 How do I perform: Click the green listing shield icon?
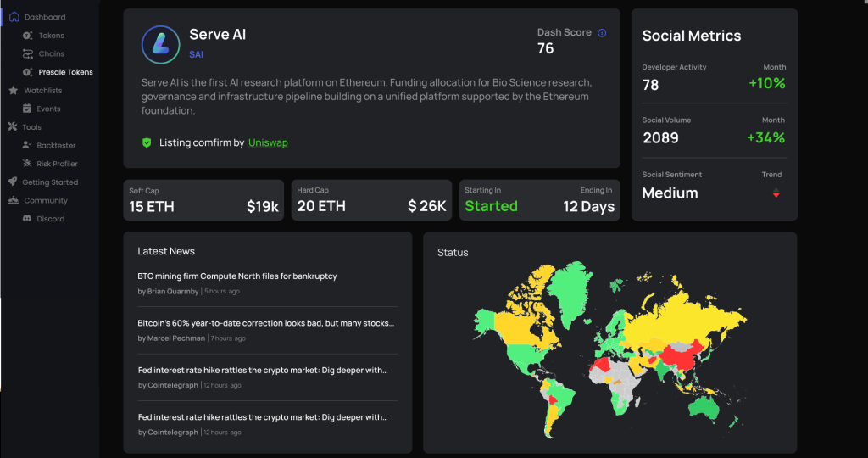point(147,142)
